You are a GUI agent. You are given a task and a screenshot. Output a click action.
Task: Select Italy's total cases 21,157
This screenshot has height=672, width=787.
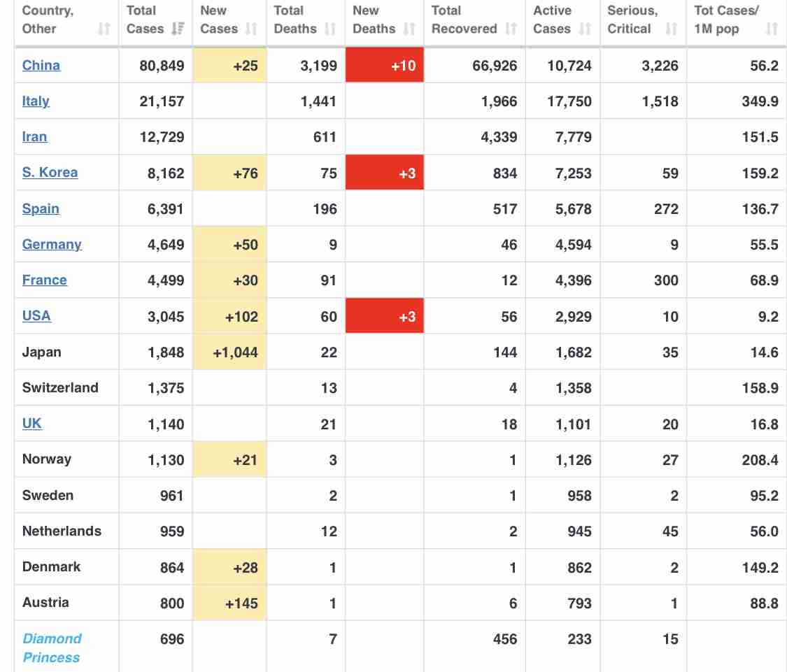click(162, 101)
